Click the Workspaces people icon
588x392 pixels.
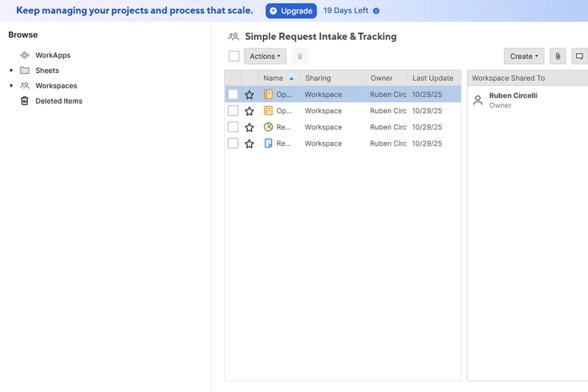(x=25, y=85)
